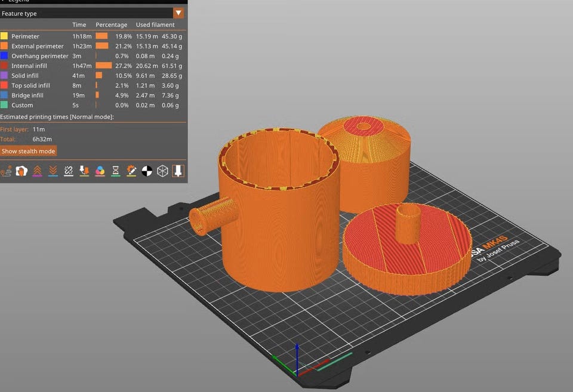Toggle the Travel moves visibility icon
This screenshot has height=392, width=573.
[x=7, y=171]
